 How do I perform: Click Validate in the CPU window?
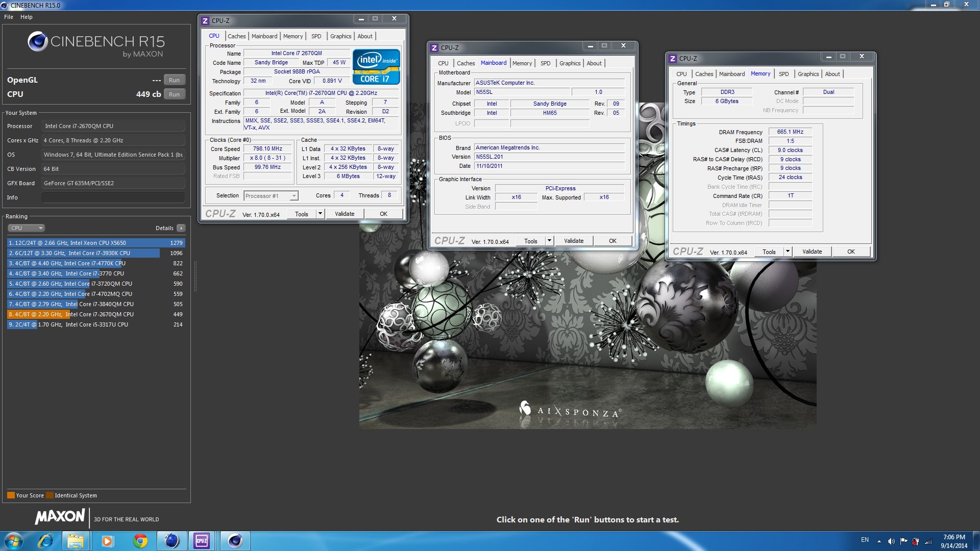[x=345, y=214]
